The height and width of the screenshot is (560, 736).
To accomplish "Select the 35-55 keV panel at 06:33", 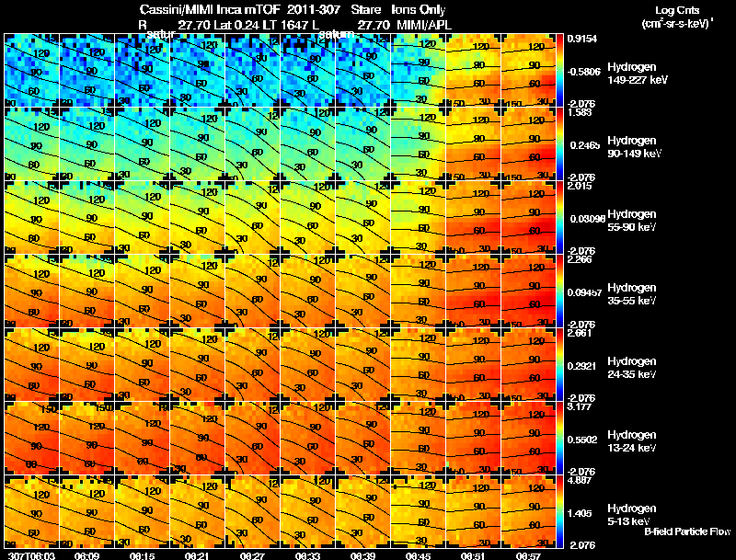I will tap(308, 291).
